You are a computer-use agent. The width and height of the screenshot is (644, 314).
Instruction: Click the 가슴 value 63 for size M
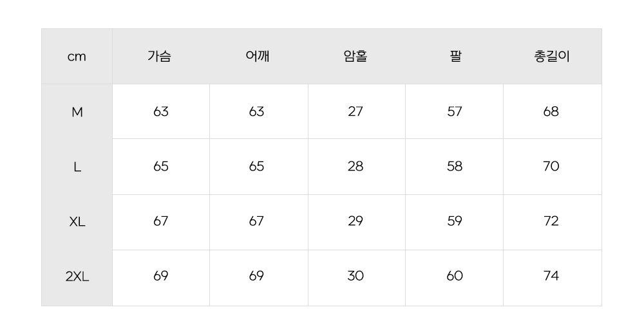161,111
